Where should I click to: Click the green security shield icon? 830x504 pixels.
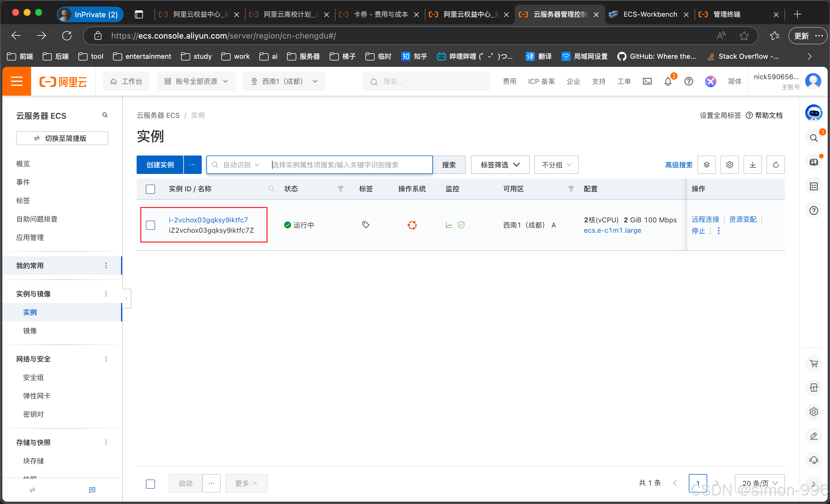[461, 225]
